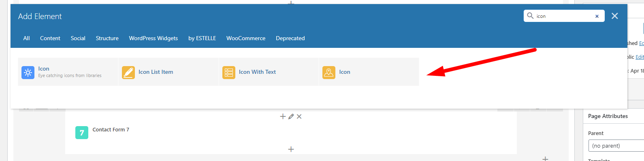
Task: Clear the search field with the x
Action: pos(597,16)
